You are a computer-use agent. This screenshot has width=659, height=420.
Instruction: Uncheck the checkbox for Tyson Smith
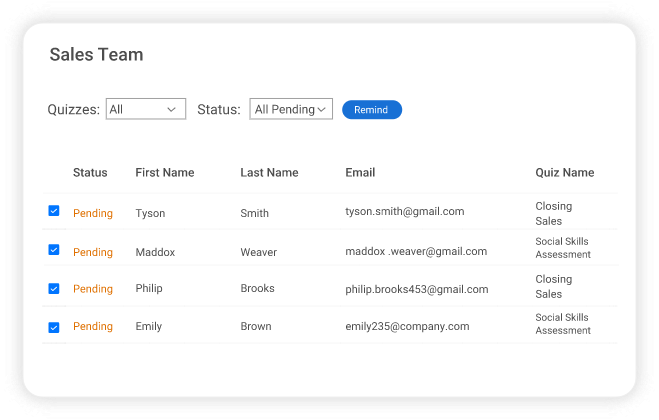pos(54,211)
